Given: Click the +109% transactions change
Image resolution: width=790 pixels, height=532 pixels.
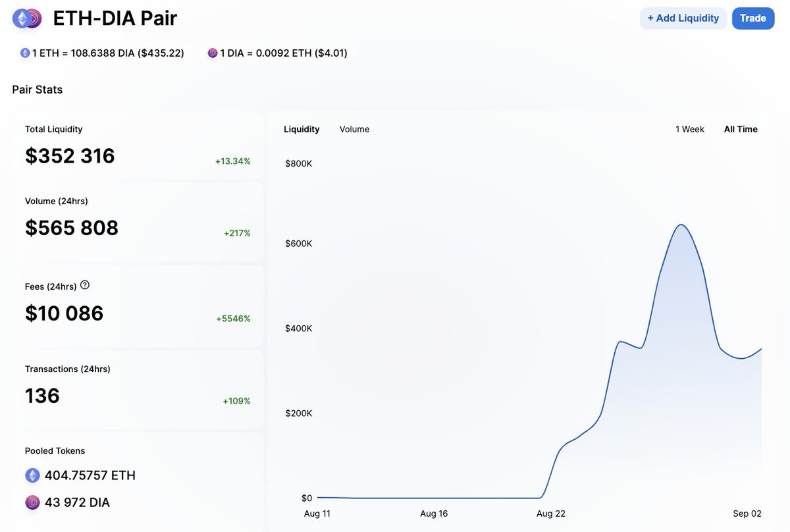Looking at the screenshot, I should pos(236,401).
